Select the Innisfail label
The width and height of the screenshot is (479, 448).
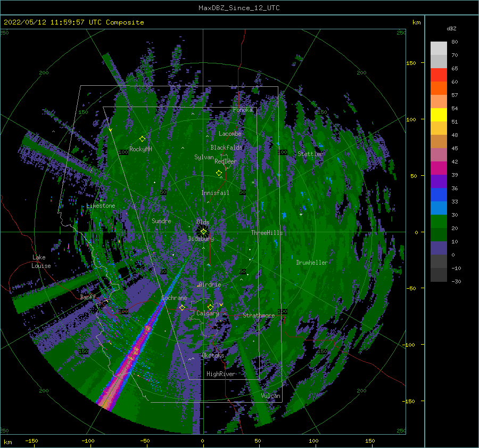215,193
